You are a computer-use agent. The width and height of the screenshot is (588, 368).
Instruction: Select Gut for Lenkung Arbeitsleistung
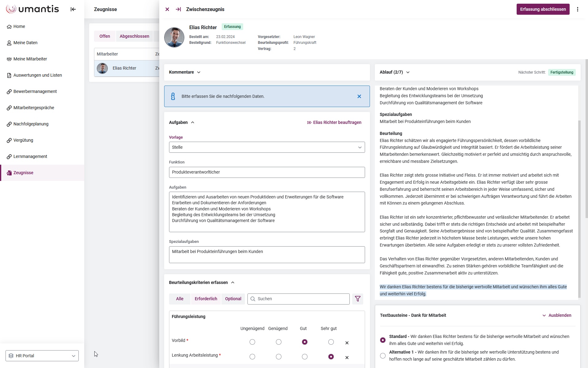304,357
